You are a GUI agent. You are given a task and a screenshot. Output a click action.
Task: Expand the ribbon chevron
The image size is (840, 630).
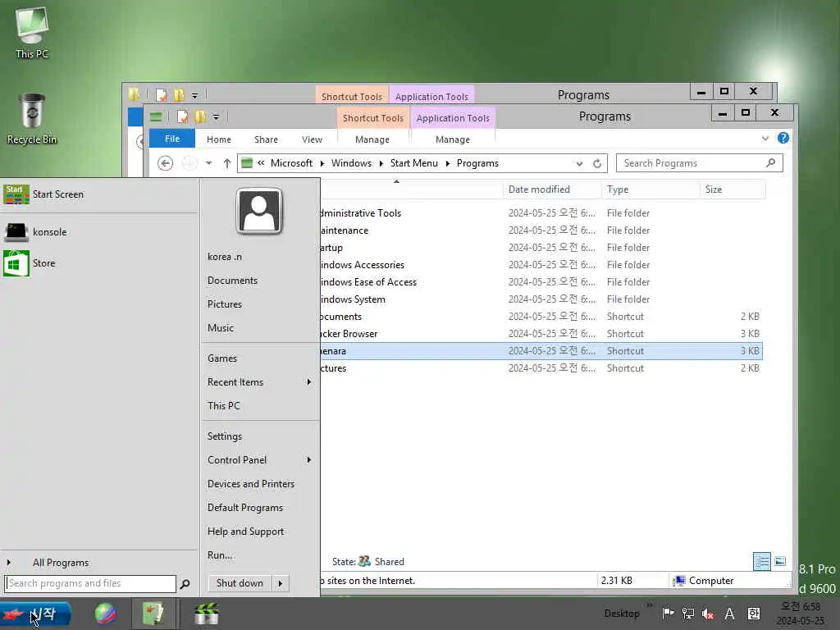[765, 138]
